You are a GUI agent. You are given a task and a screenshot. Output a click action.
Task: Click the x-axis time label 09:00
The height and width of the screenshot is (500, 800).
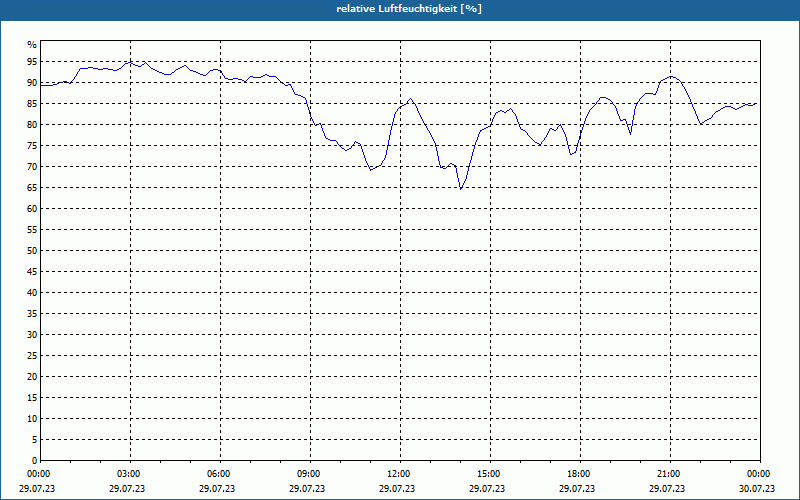[310, 474]
